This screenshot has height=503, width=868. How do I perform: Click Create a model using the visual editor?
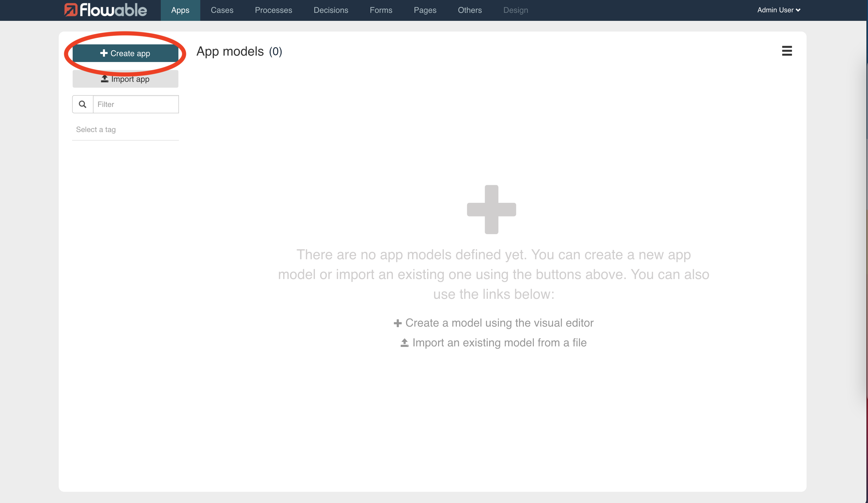(x=499, y=323)
